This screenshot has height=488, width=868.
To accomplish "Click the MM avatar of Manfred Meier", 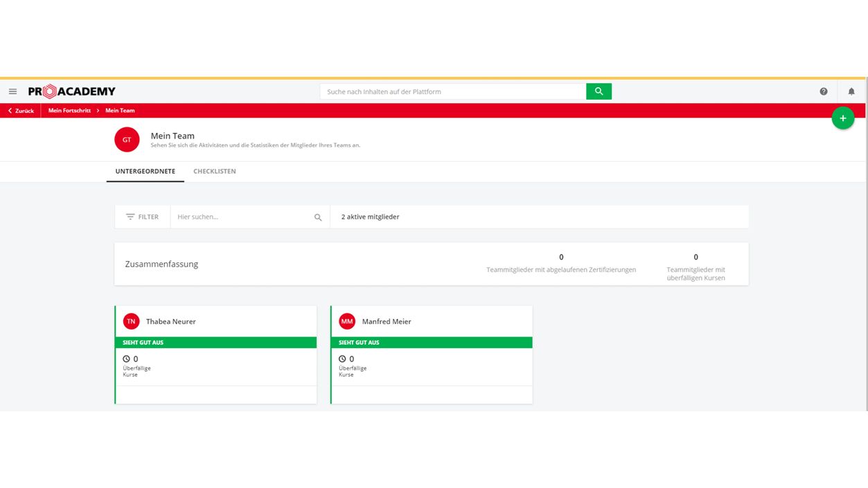I will 347,321.
